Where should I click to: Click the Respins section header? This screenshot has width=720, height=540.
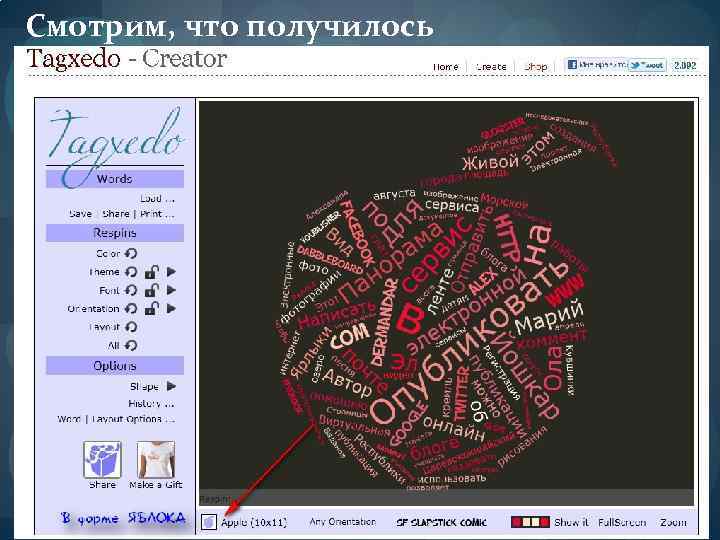point(115,233)
